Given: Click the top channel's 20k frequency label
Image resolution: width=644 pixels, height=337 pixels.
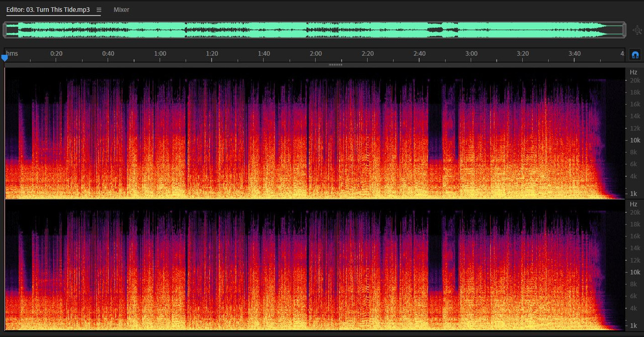Looking at the screenshot, I should 635,81.
